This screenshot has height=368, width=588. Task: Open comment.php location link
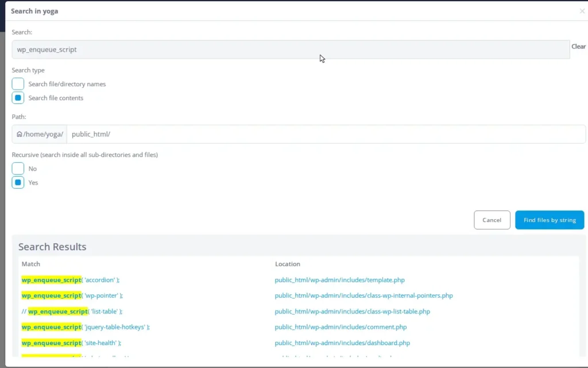[341, 327]
